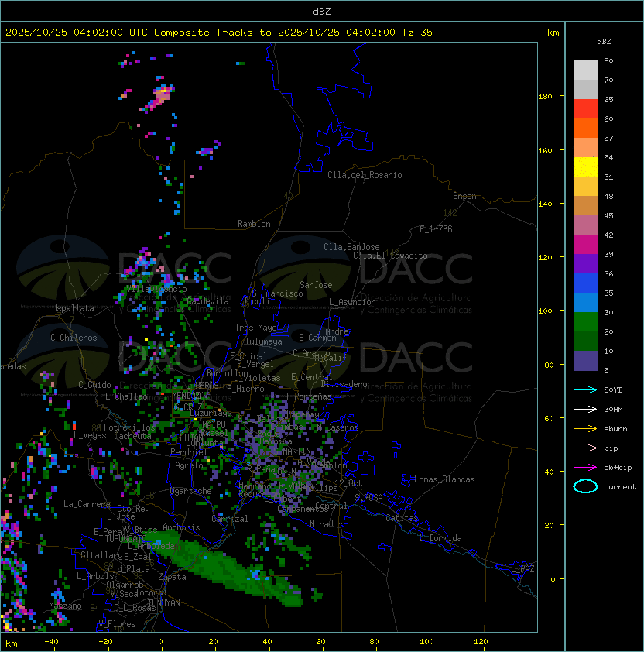Click the yellow eburn arrow in the legend
The image size is (644, 652).
pyautogui.click(x=585, y=428)
